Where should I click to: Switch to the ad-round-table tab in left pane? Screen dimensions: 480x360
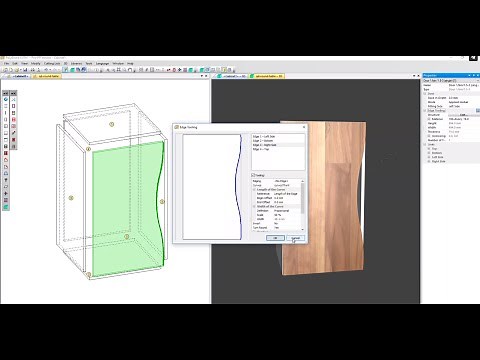(x=47, y=76)
